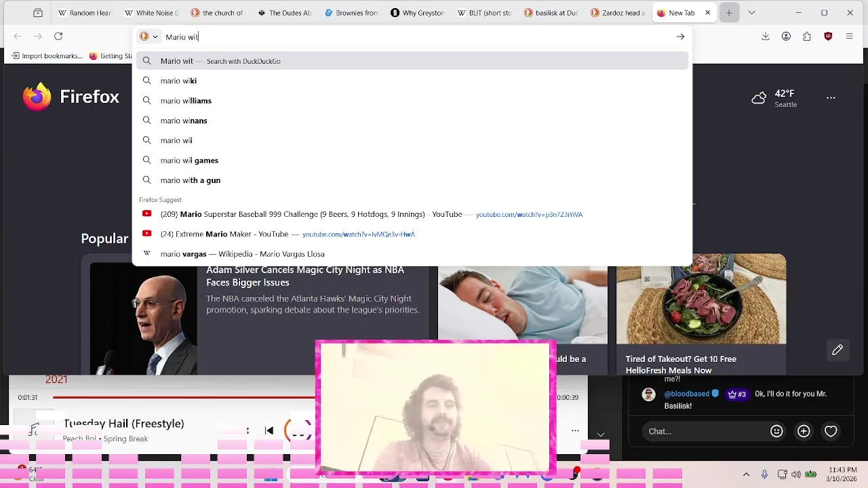Click the Seattle 42°F weather widget
The image size is (868, 488).
coord(774,98)
